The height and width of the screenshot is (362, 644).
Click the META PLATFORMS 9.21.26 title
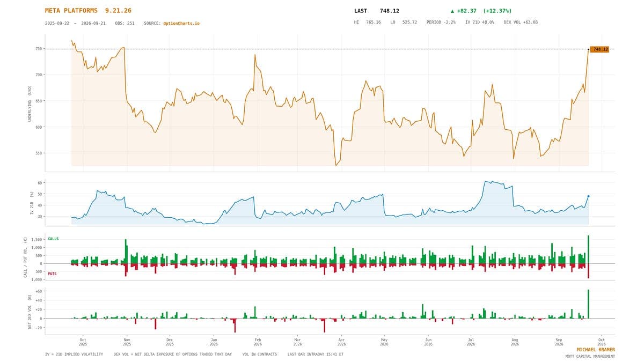(88, 11)
